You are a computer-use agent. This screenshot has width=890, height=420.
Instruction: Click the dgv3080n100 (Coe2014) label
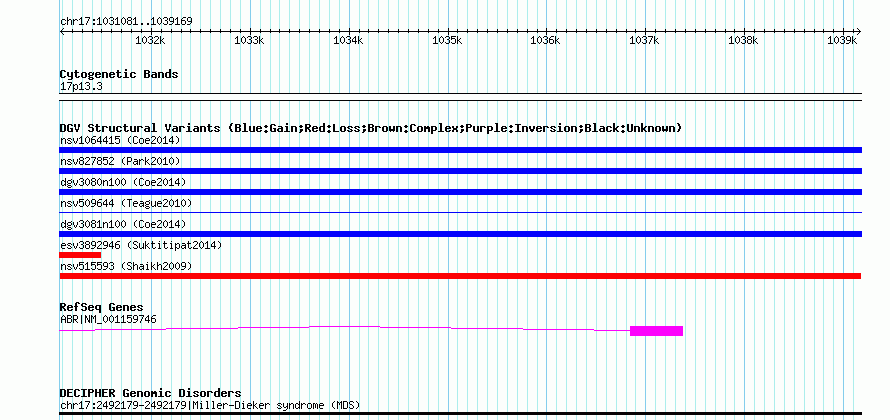pyautogui.click(x=123, y=182)
